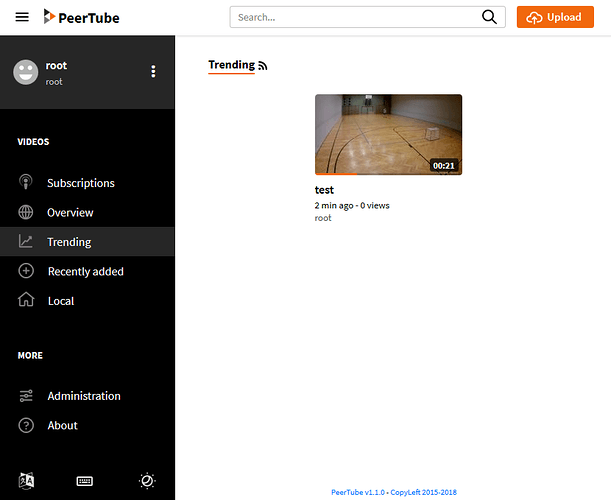Click the 00:21 duration badge
Screen dimensions: 611x500
tap(443, 166)
